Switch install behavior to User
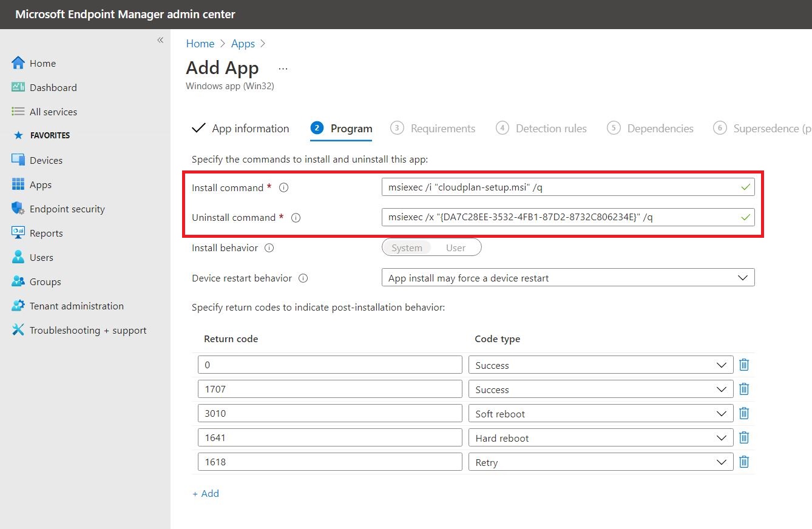This screenshot has height=529, width=812. point(456,247)
